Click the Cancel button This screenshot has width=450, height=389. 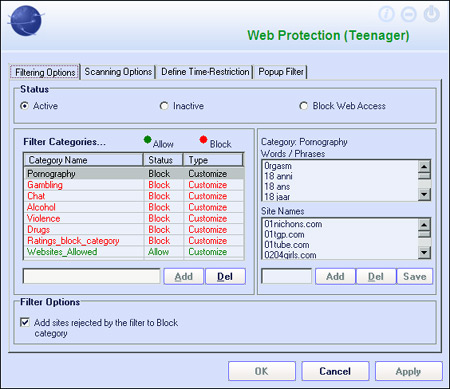point(335,371)
